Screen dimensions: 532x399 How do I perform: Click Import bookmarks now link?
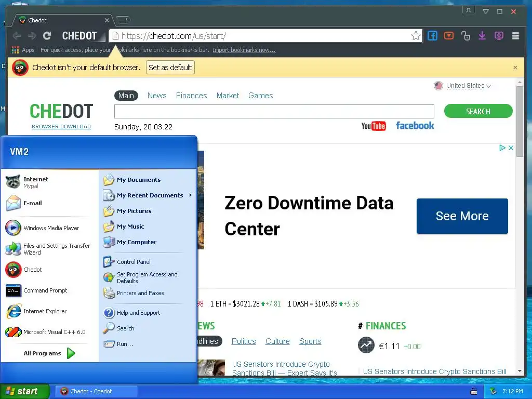coord(244,50)
